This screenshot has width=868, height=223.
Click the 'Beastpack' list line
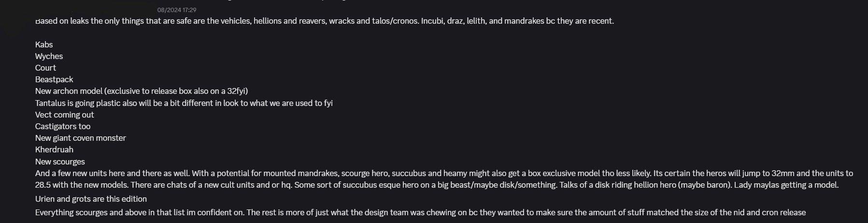(x=54, y=79)
